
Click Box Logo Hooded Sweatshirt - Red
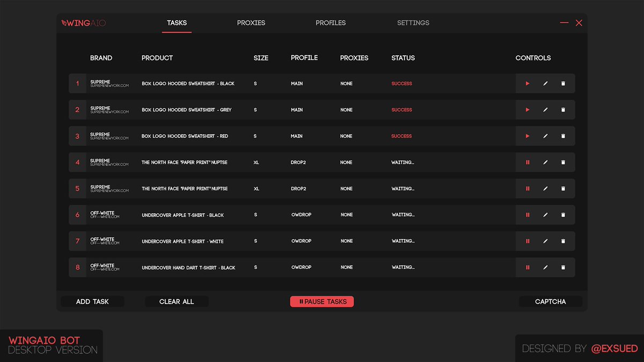pyautogui.click(x=185, y=136)
